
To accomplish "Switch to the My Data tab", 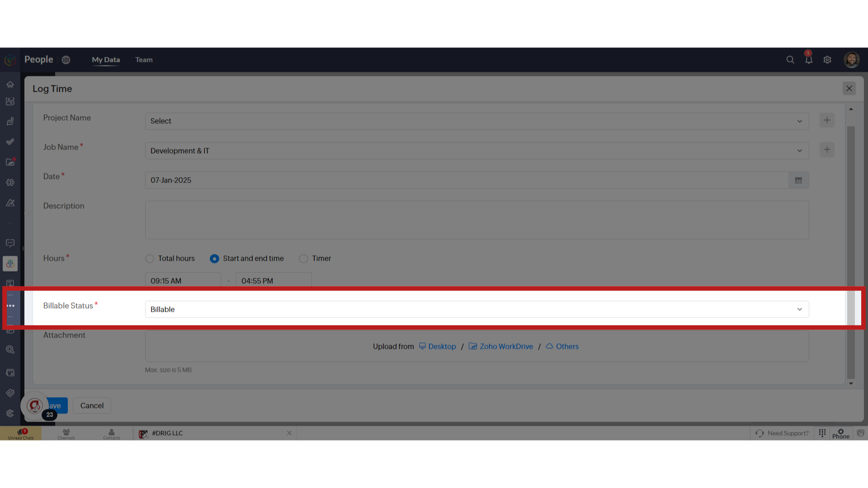I will [x=105, y=60].
